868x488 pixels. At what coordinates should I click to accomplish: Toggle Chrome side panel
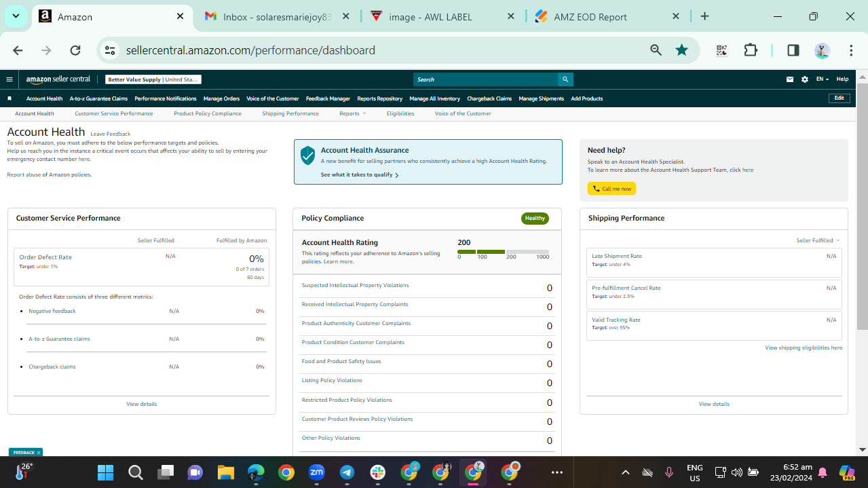[x=793, y=50]
